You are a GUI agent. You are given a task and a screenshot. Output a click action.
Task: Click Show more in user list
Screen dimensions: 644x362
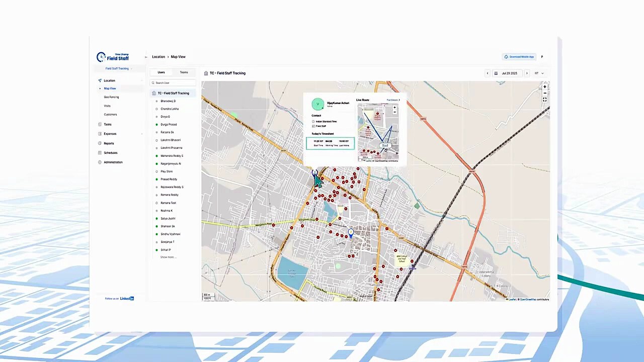(168, 257)
